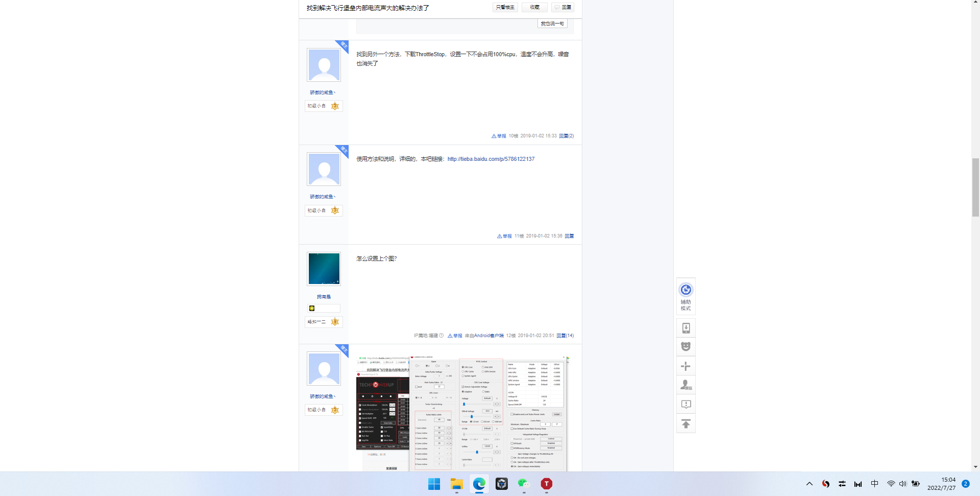
Task: Click the scrollbar down arrow
Action: pos(975,467)
